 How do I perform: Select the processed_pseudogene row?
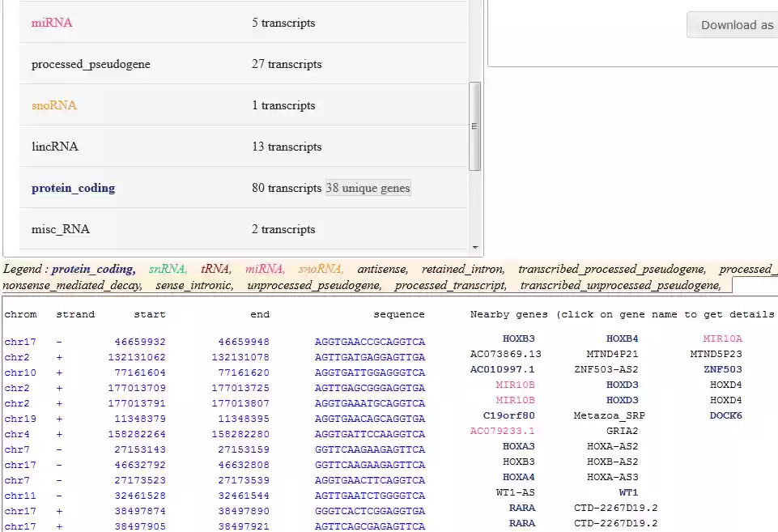pyautogui.click(x=243, y=64)
